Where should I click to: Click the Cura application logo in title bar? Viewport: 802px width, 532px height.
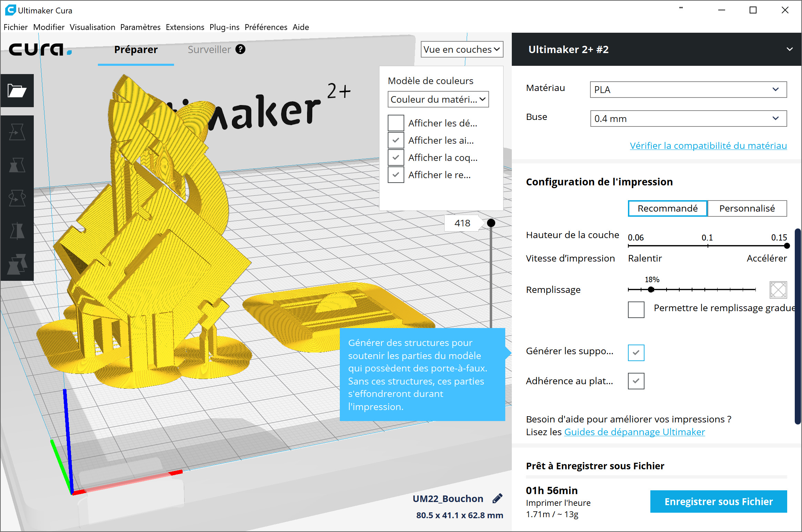[x=10, y=10]
